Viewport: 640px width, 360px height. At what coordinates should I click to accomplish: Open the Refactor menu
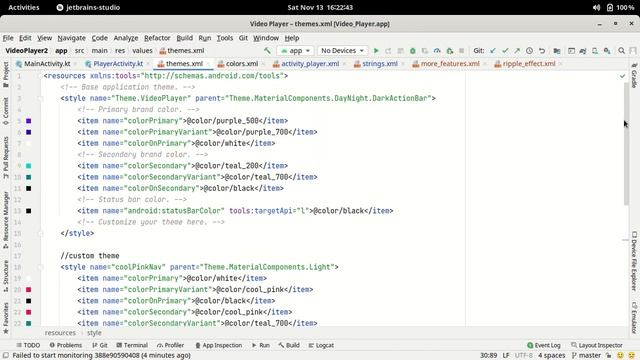click(x=157, y=38)
